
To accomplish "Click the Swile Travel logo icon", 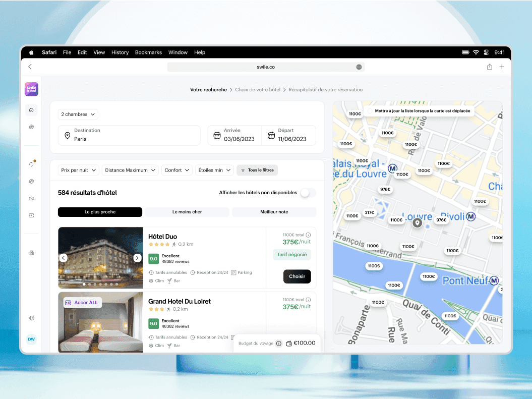I will tap(31, 89).
